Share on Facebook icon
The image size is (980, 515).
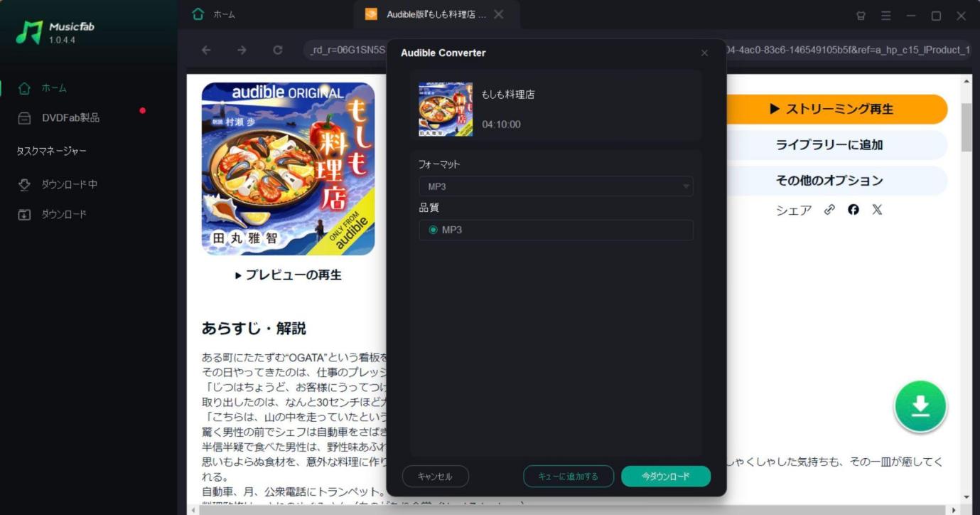pyautogui.click(x=854, y=210)
